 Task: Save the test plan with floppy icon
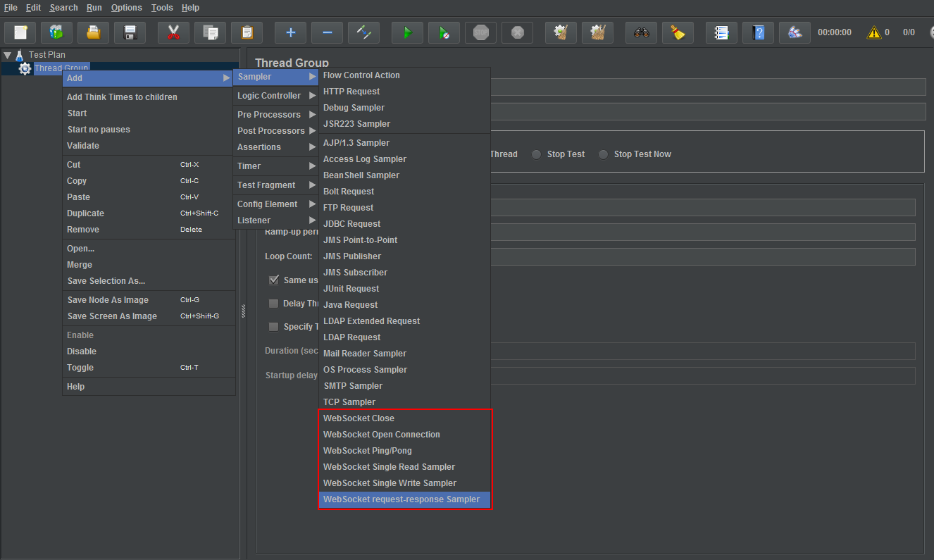coord(130,32)
